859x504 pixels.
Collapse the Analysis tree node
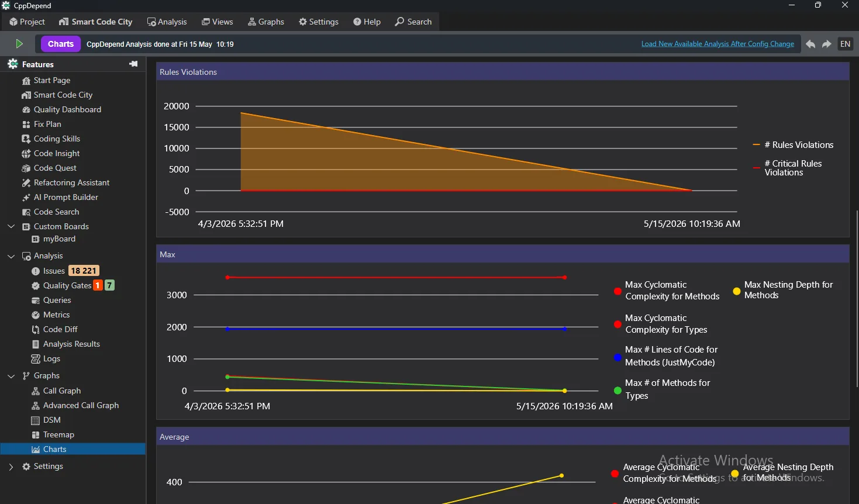coord(11,256)
